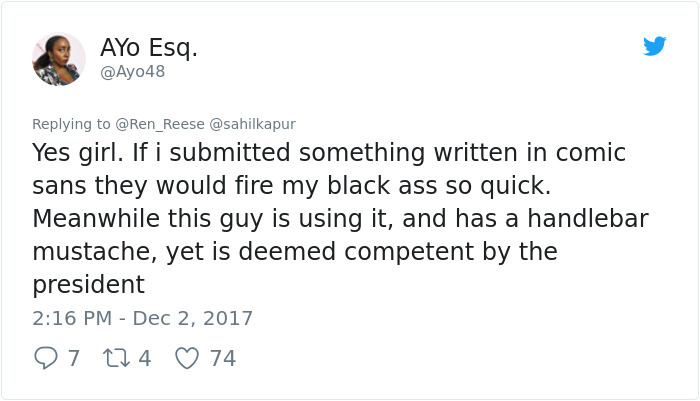The width and height of the screenshot is (700, 401).
Task: Click the Dec 2, 2017 date
Action: pyautogui.click(x=195, y=318)
